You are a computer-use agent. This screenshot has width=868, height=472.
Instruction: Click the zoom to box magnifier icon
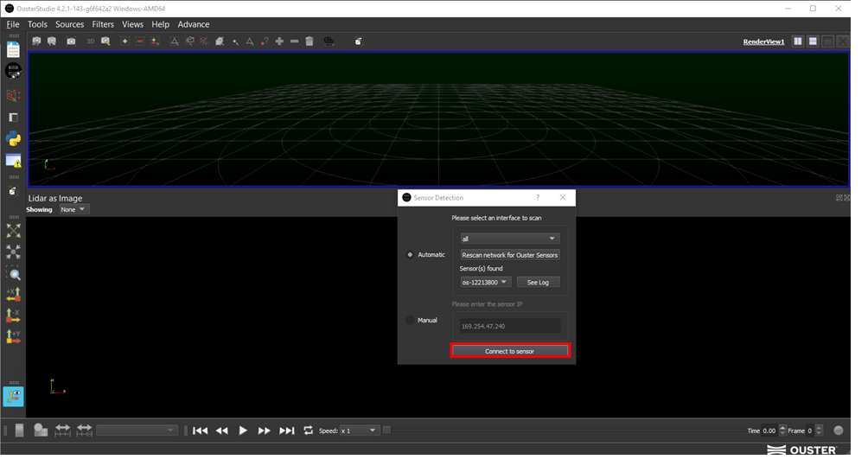click(x=13, y=274)
